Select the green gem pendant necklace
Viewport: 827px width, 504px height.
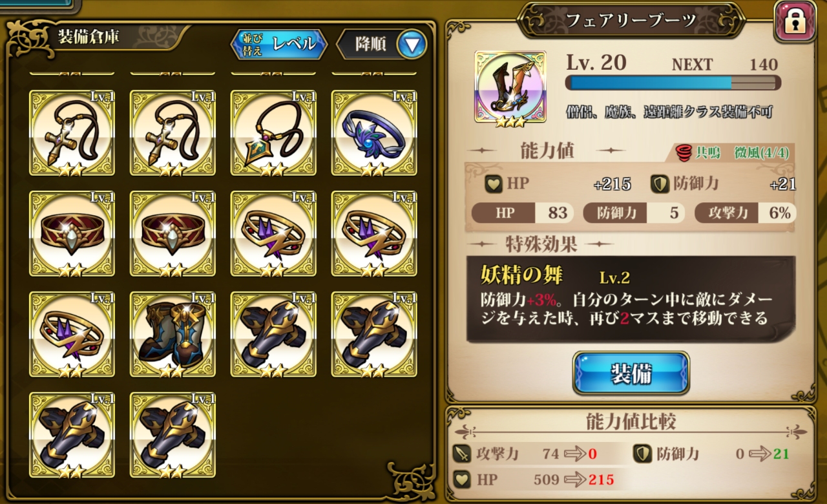[x=273, y=133]
